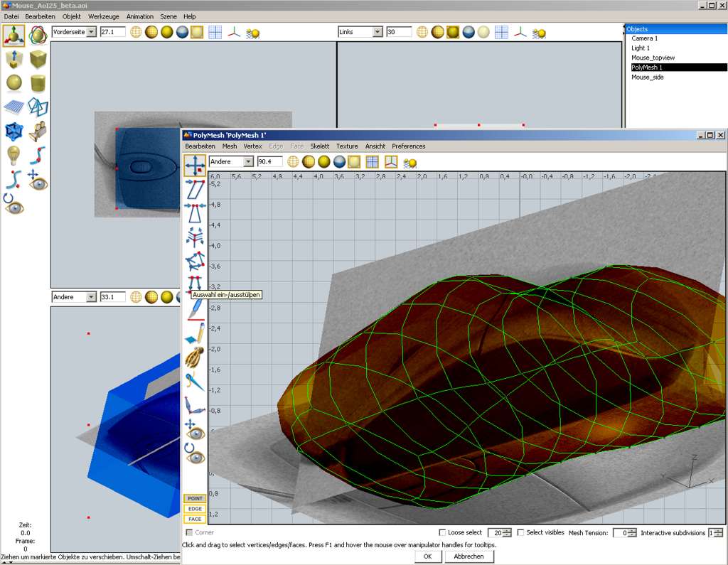Choose the curve drawing tool beside the light bulb

click(x=38, y=156)
